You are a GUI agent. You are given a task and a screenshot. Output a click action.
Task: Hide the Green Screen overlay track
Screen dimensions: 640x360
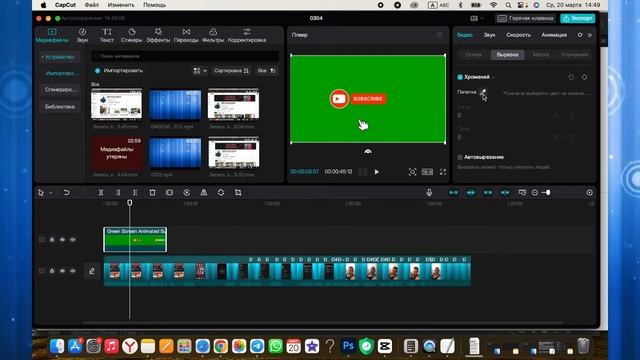(x=62, y=240)
